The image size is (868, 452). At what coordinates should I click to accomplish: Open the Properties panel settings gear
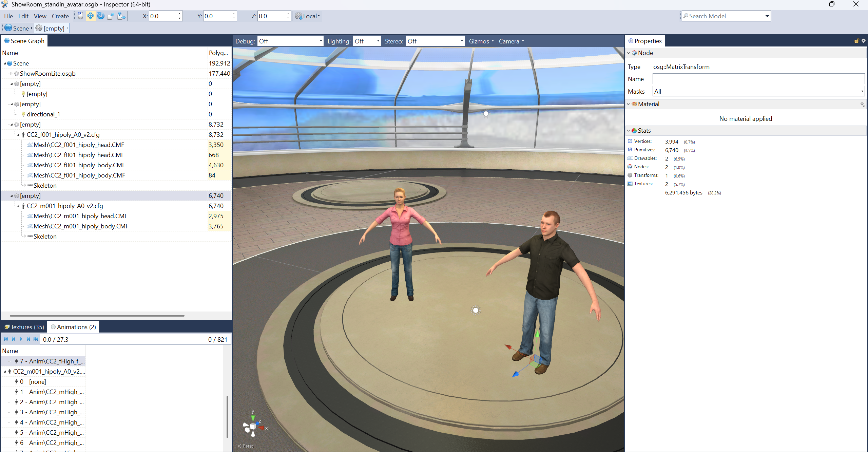[863, 41]
